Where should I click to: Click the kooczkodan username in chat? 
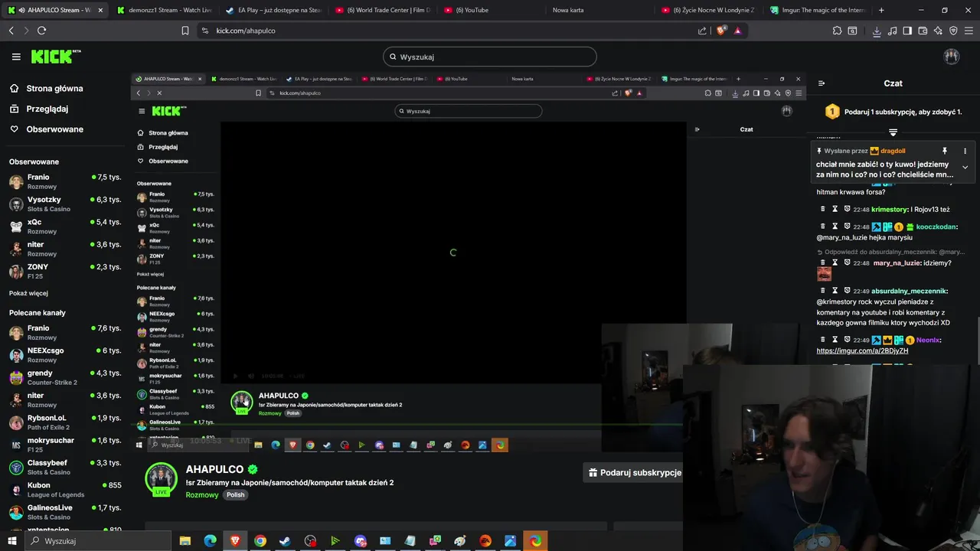936,227
